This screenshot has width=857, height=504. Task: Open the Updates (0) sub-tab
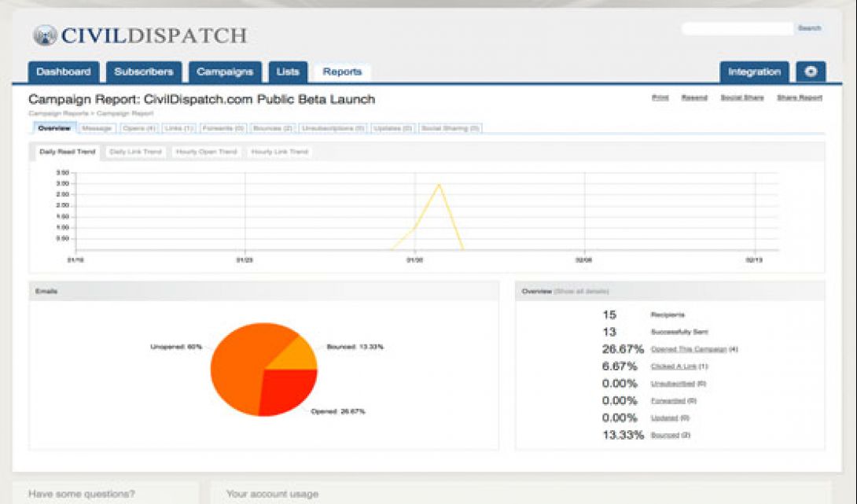393,128
